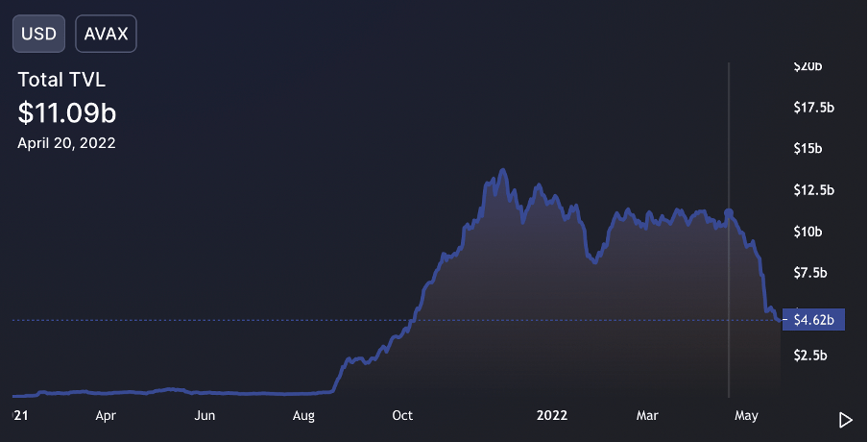Click the Oct label on time axis
This screenshot has height=442, width=868.
point(402,416)
